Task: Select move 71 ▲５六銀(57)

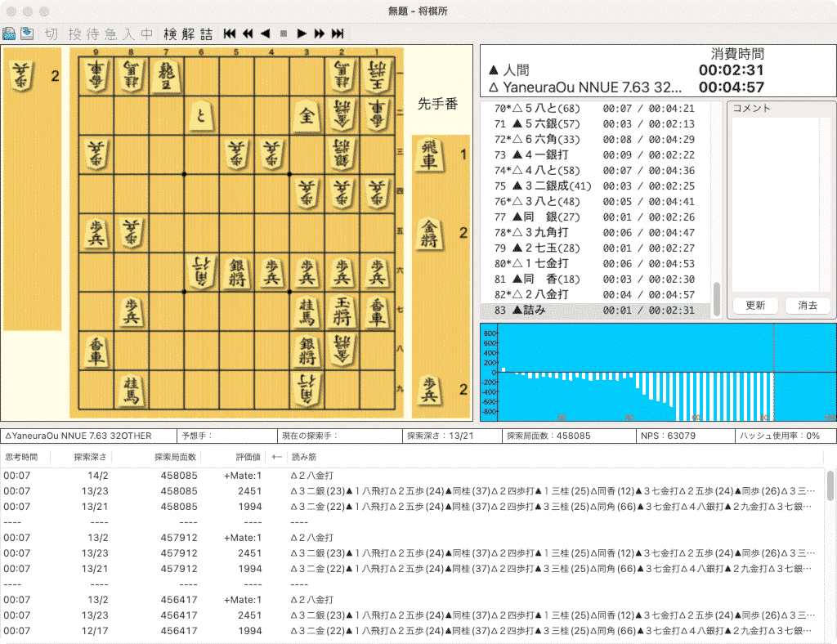Action: 595,123
